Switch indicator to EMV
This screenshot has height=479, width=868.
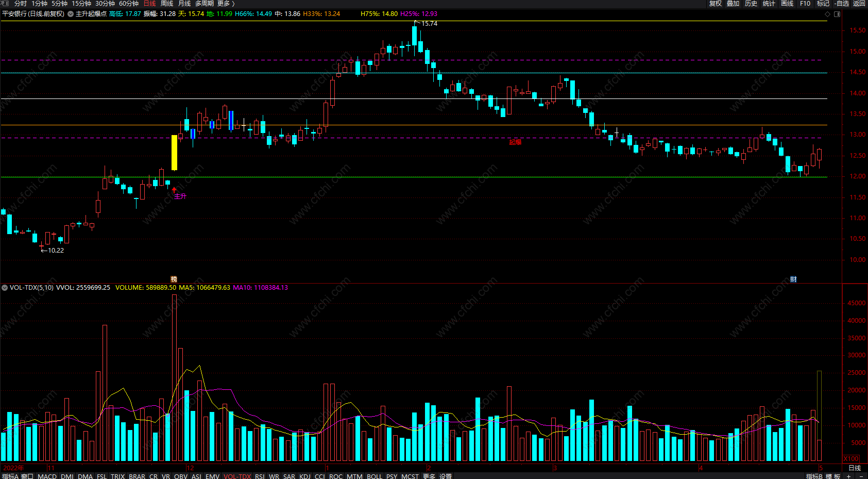(213, 476)
